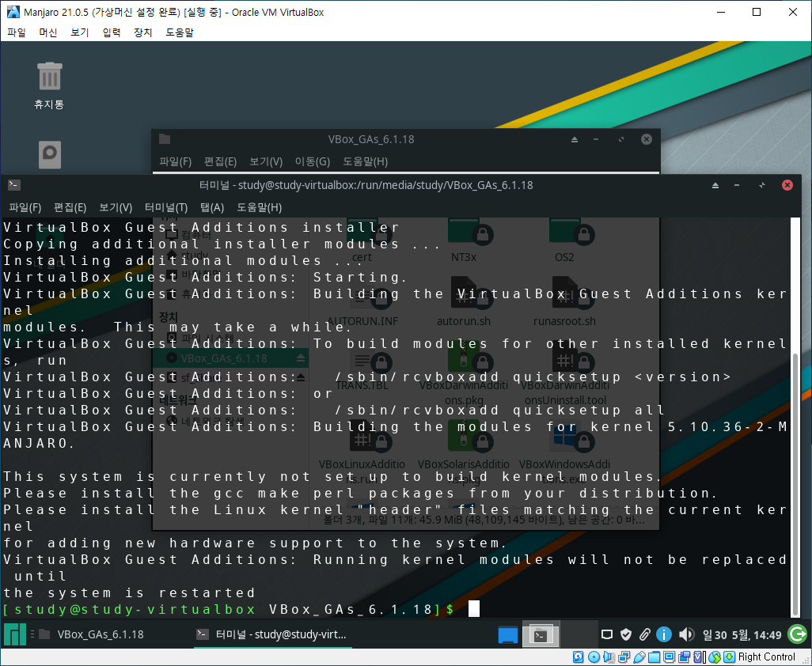Screen dimensions: 812x666
Task: Open the Manjaro application menu
Action: click(x=14, y=634)
